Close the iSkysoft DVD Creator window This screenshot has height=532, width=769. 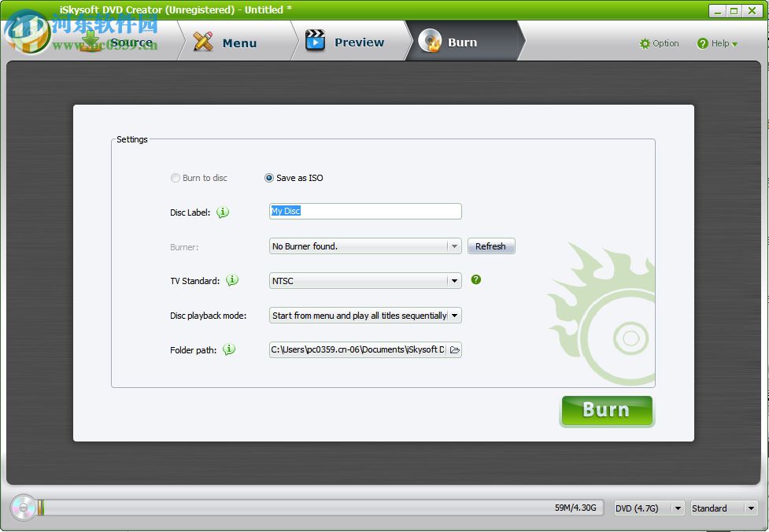pos(752,11)
